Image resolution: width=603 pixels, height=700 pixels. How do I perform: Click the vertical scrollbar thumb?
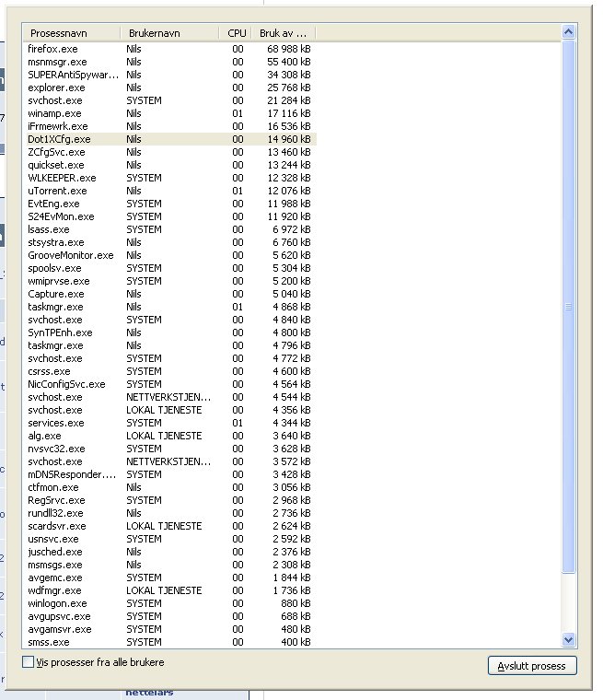[x=568, y=306]
